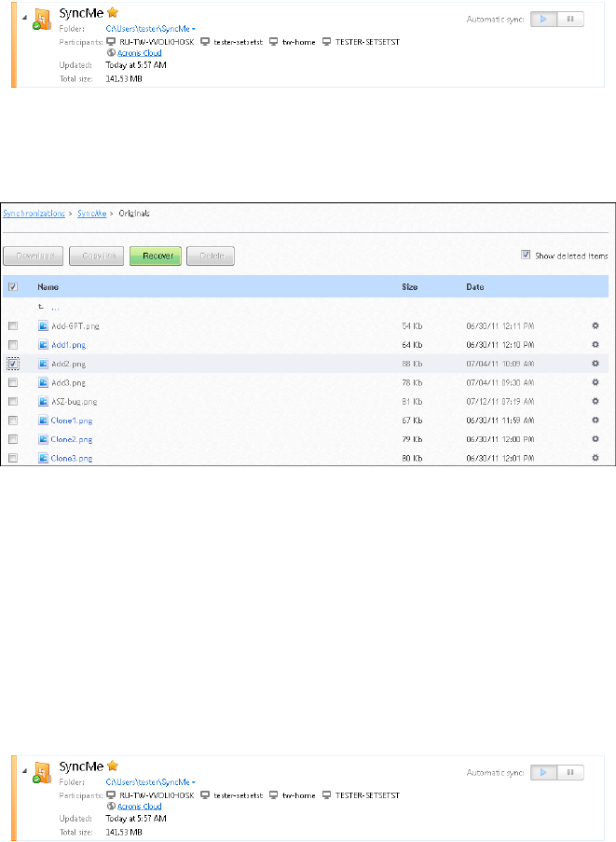Viewport: 616px width, 842px height.
Task: Tick the checkbox for Clone2.png
Action: (x=13, y=439)
